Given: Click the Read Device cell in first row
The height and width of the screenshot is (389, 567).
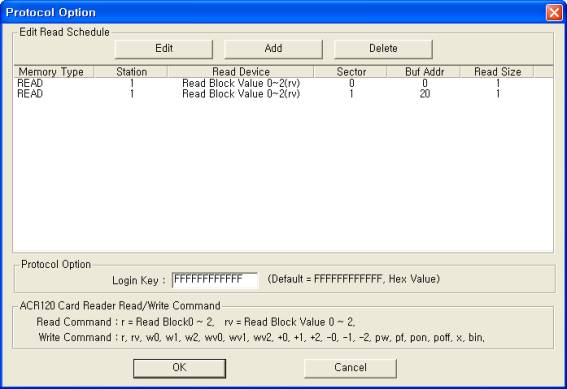Looking at the screenshot, I should (241, 83).
